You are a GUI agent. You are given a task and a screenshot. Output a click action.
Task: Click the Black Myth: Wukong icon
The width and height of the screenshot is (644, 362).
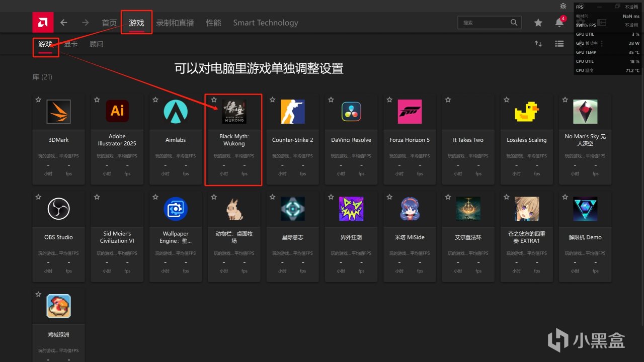click(234, 112)
